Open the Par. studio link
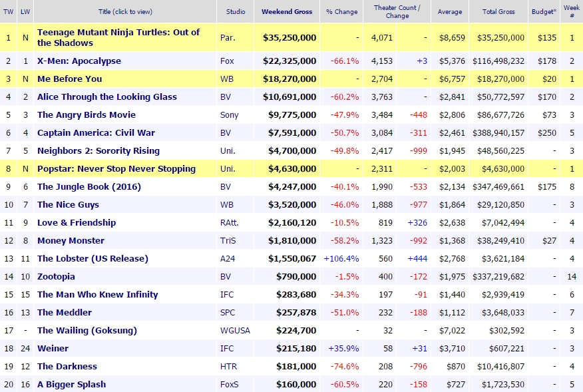 point(228,37)
